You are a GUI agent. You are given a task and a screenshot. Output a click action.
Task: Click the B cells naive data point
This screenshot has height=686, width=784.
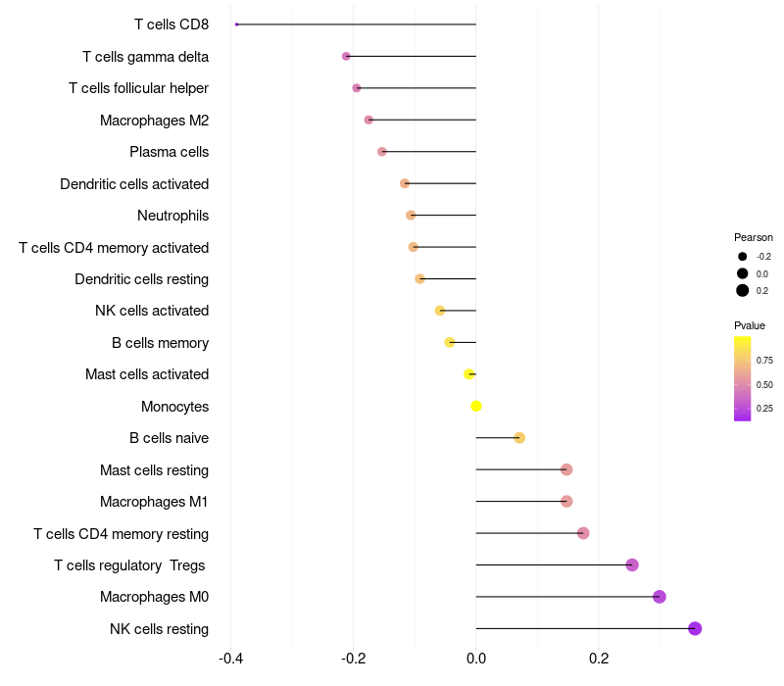[x=519, y=438]
